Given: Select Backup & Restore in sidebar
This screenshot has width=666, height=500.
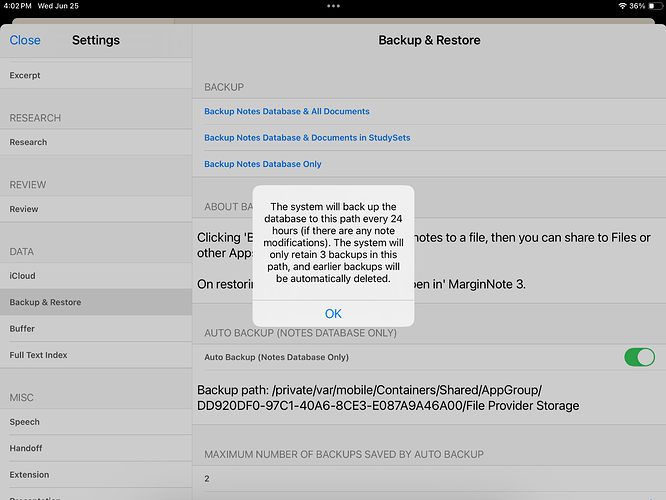Looking at the screenshot, I should pyautogui.click(x=96, y=302).
